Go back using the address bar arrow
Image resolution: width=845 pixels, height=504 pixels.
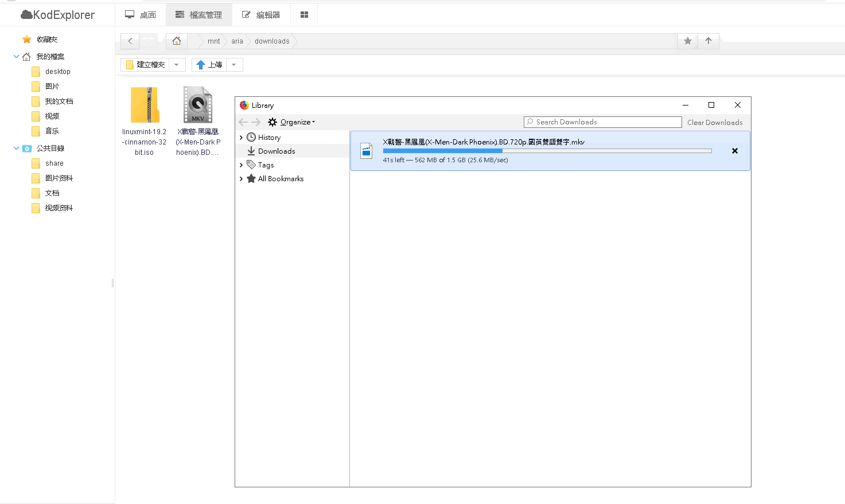(130, 41)
